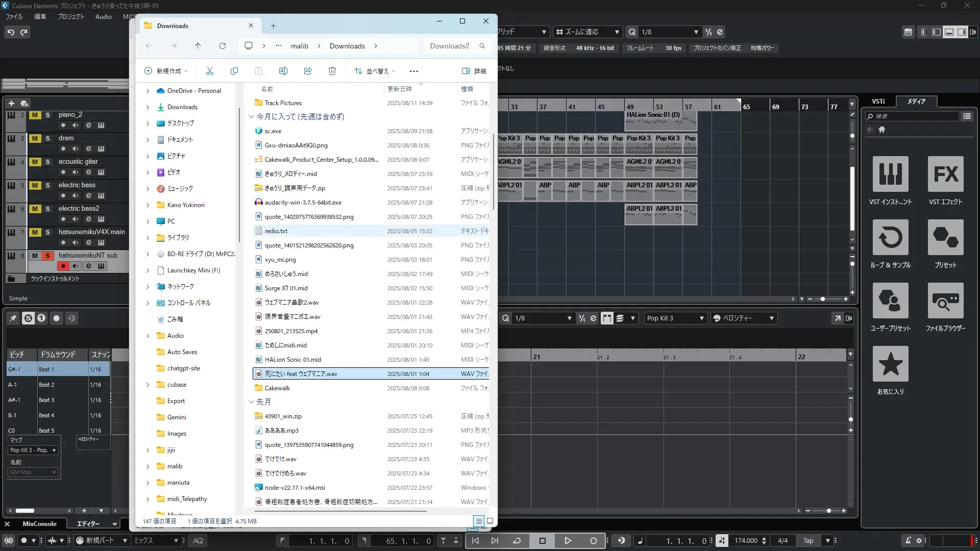Mute the piano_2 track
980x551 pixels.
(x=35, y=115)
